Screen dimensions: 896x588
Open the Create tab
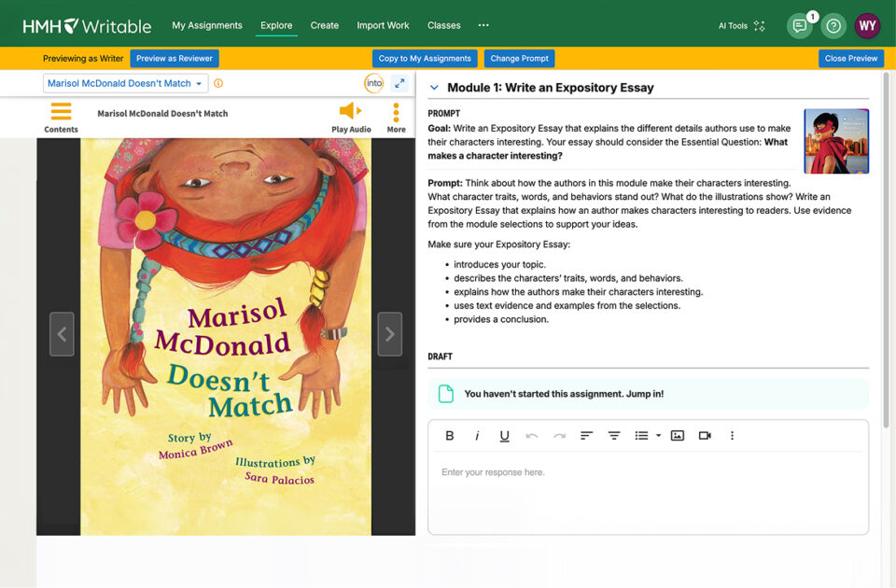click(325, 25)
